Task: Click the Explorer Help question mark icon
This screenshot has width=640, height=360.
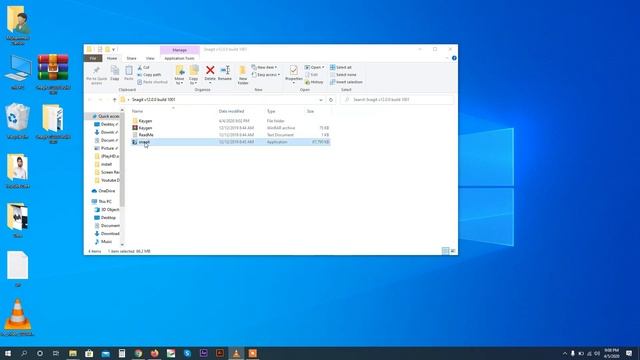Action: (454, 58)
